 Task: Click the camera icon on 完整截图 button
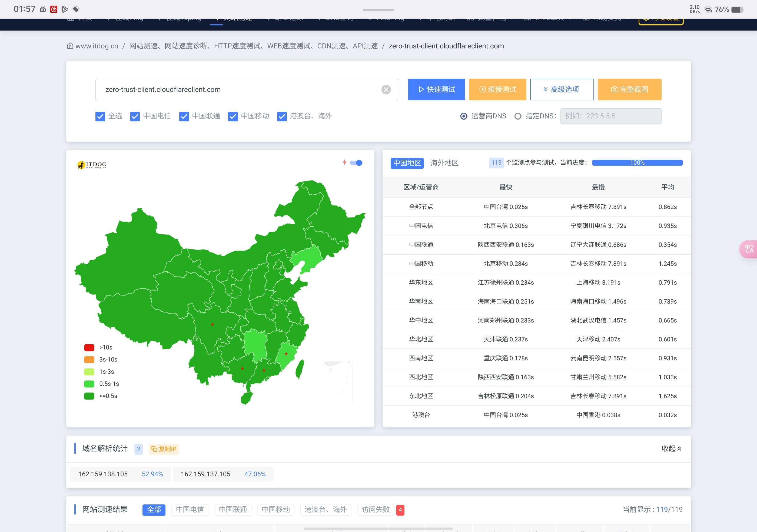(x=614, y=89)
